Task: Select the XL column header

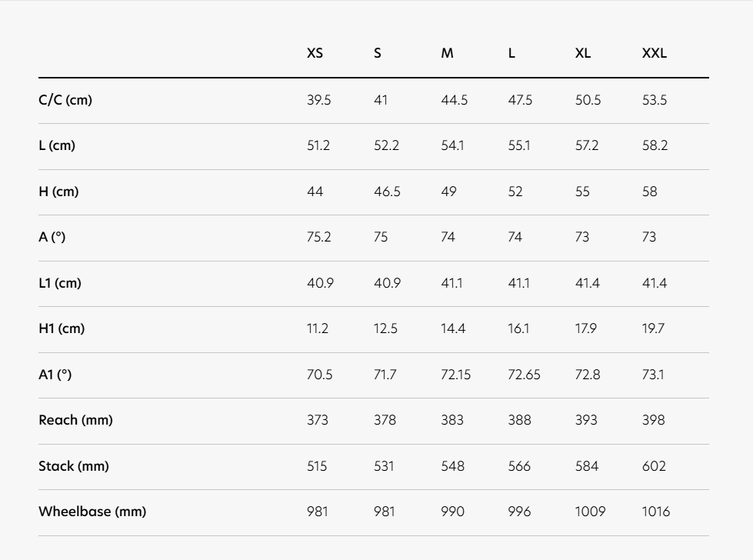Action: click(x=583, y=53)
